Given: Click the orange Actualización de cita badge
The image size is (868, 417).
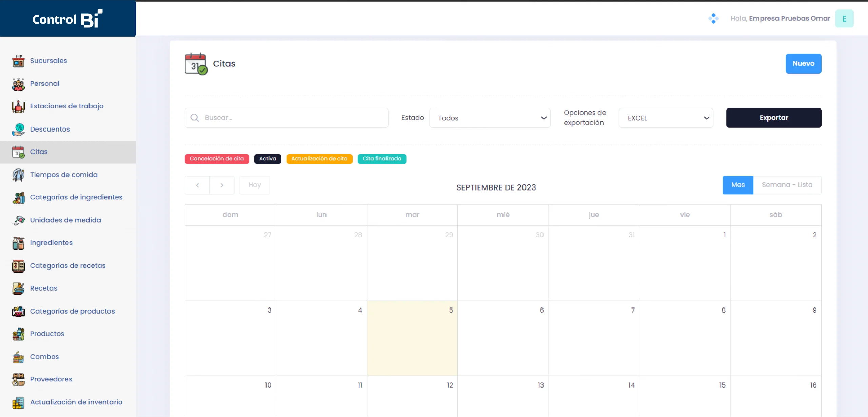Looking at the screenshot, I should click(x=319, y=159).
